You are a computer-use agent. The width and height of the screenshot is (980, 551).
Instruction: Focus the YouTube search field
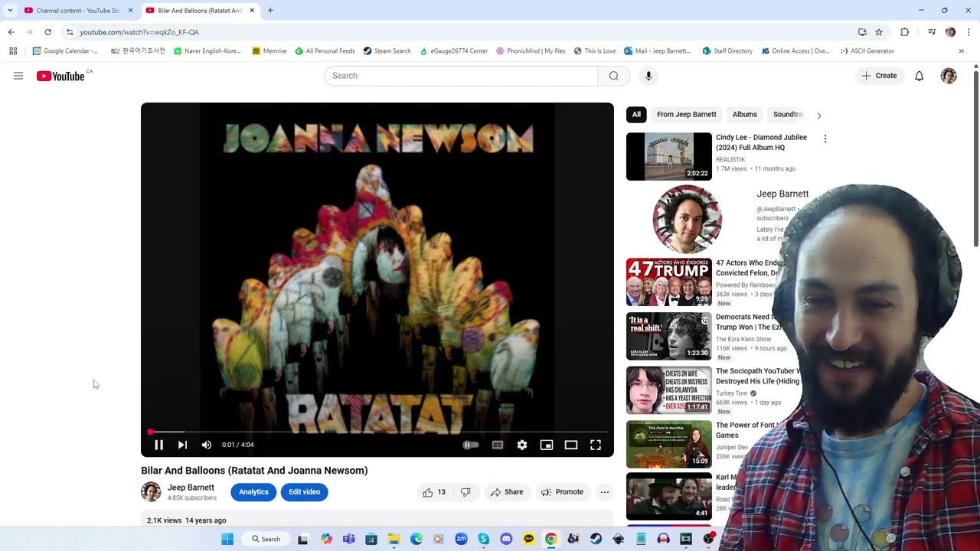[461, 76]
